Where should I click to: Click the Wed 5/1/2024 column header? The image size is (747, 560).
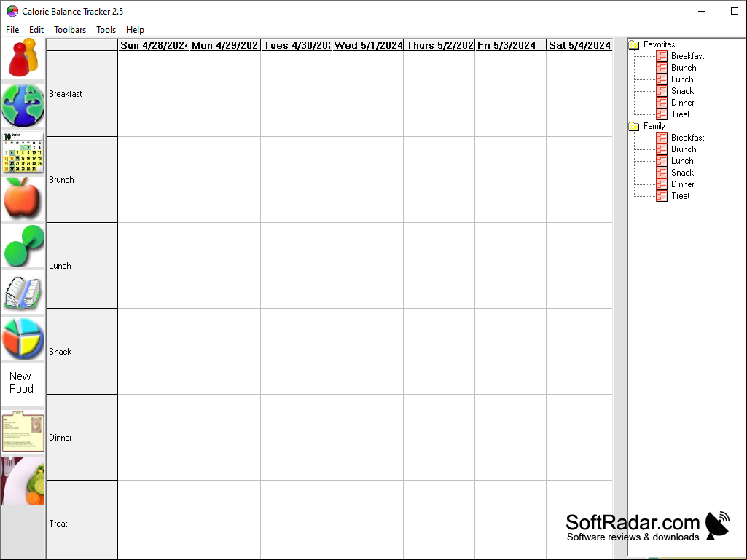tap(368, 45)
